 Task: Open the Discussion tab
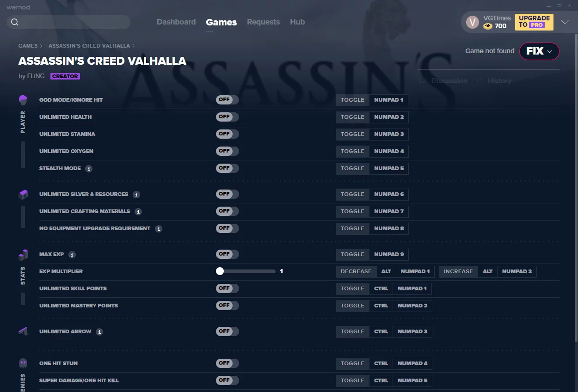coord(449,81)
